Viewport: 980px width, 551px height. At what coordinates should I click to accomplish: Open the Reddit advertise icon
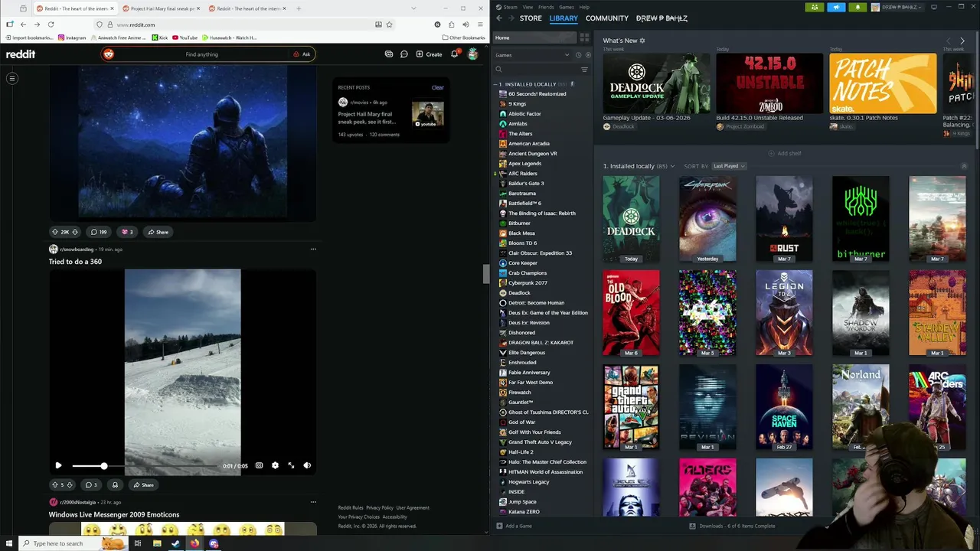click(x=389, y=54)
